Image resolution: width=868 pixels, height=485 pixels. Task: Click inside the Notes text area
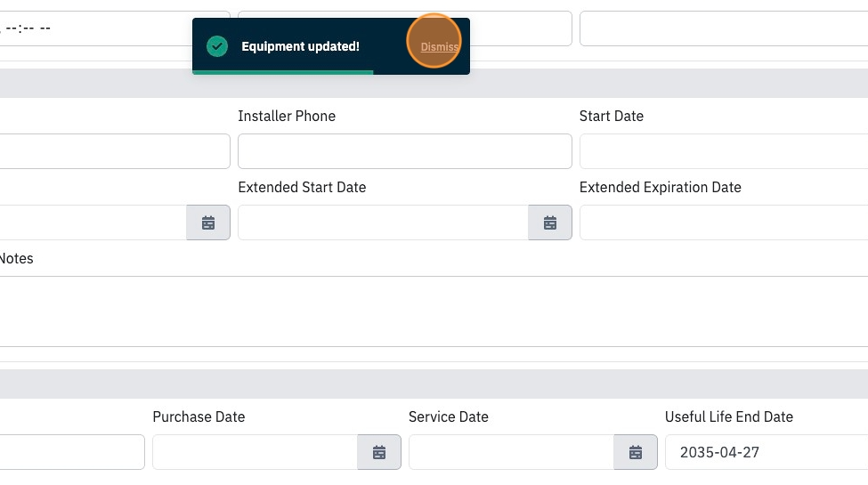pos(434,311)
